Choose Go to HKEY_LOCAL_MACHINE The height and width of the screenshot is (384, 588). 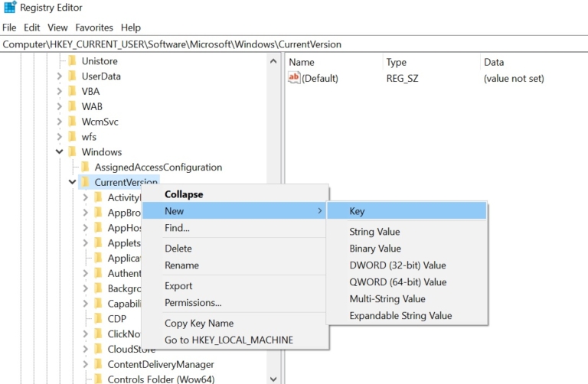pyautogui.click(x=236, y=340)
